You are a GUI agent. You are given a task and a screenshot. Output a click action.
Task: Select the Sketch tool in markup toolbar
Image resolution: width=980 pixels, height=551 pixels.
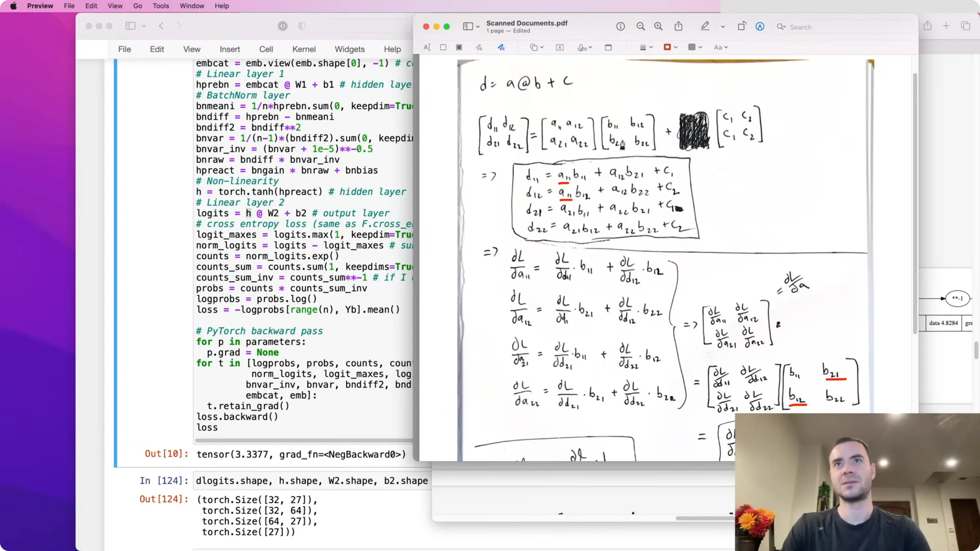click(x=479, y=47)
